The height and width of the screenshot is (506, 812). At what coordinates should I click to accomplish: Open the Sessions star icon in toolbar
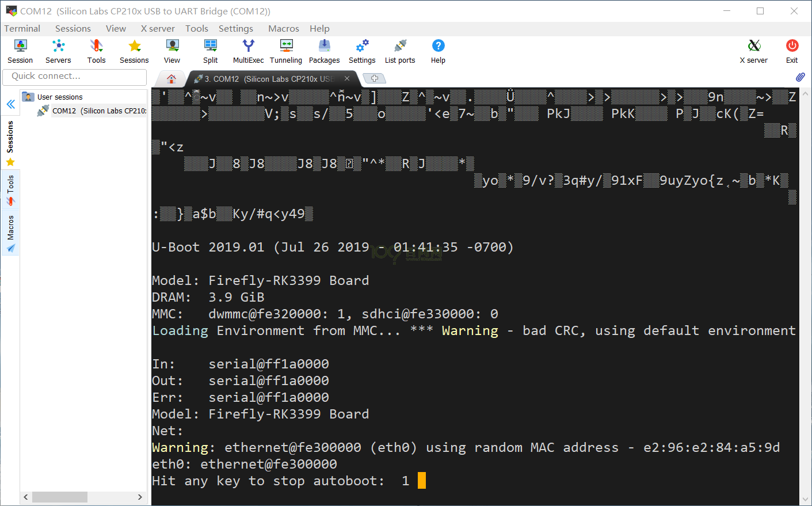click(x=134, y=51)
